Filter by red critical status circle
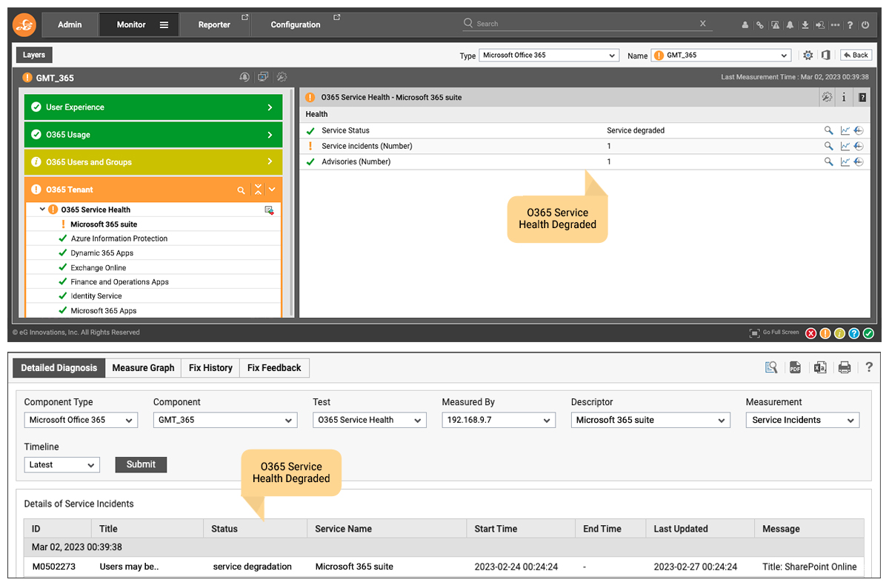 point(810,333)
